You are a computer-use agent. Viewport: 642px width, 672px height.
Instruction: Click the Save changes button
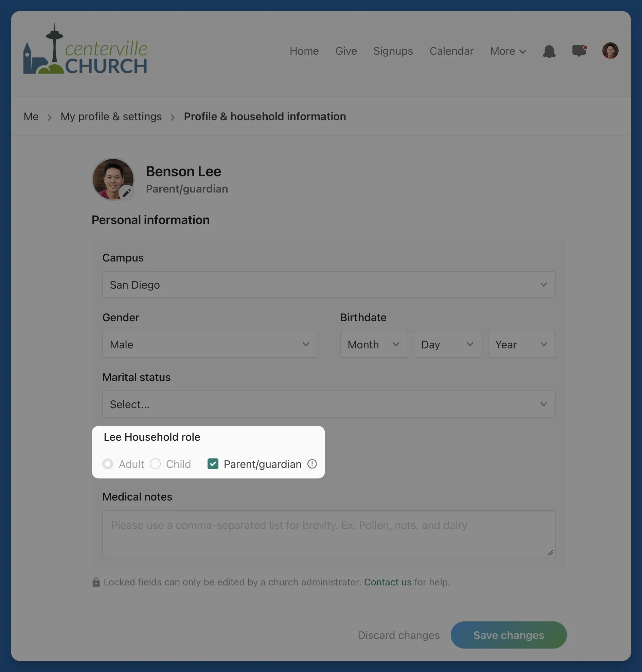[509, 635]
